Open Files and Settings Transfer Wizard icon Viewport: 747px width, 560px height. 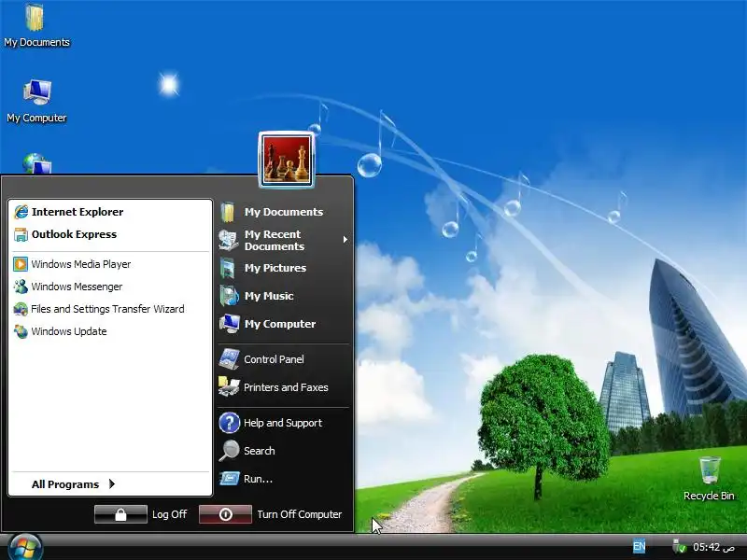tap(21, 309)
